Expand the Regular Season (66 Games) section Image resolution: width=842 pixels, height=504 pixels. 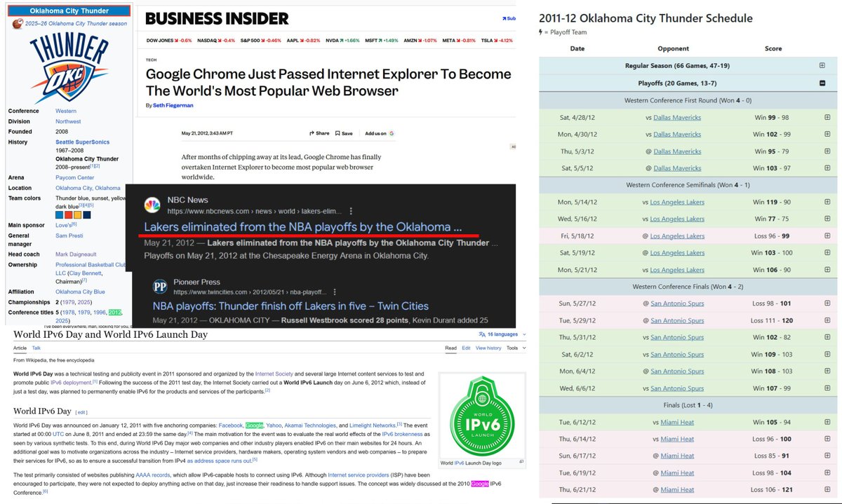coord(822,65)
